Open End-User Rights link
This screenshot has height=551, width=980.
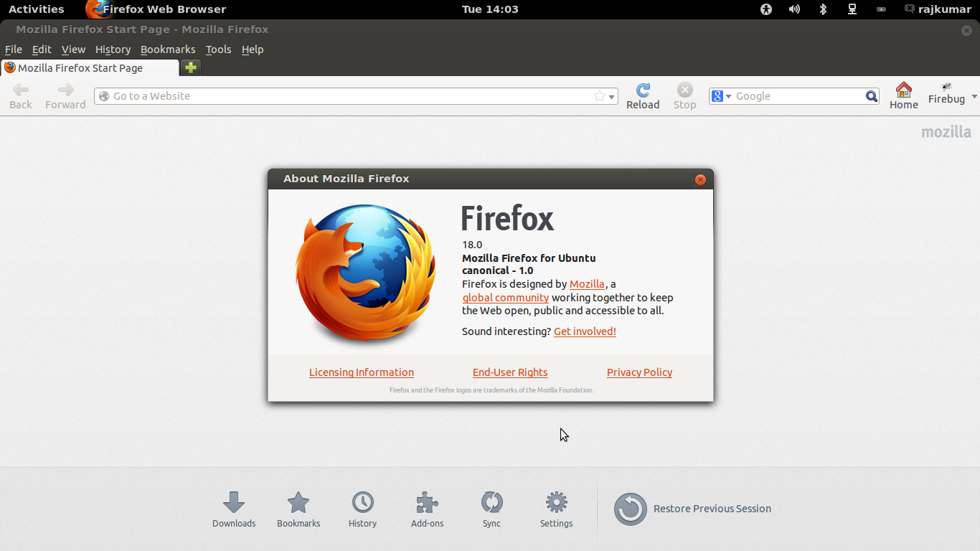point(510,372)
